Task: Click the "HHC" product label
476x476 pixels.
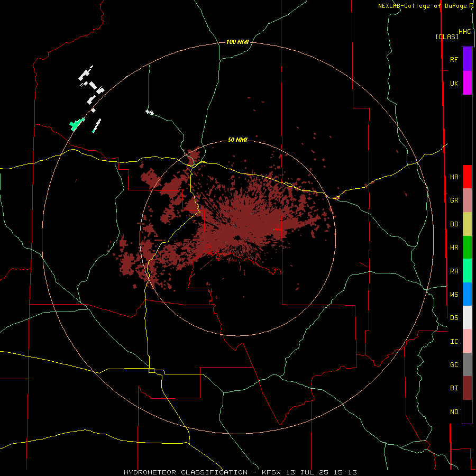Action: (x=464, y=32)
